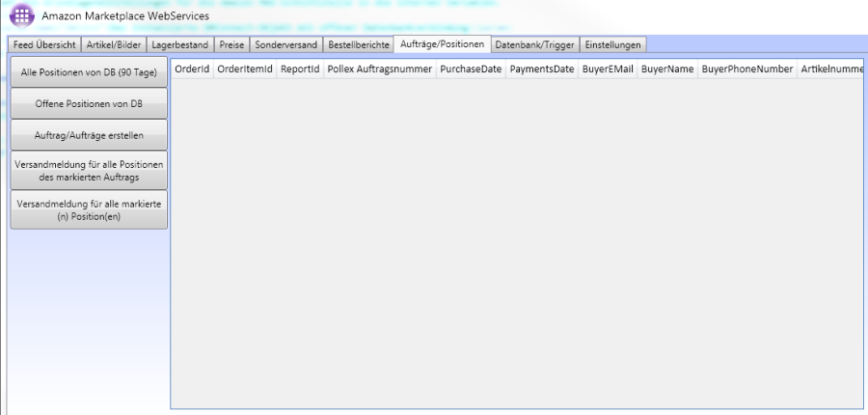The image size is (868, 415).
Task: Open the Einstellungen tab
Action: [x=612, y=45]
